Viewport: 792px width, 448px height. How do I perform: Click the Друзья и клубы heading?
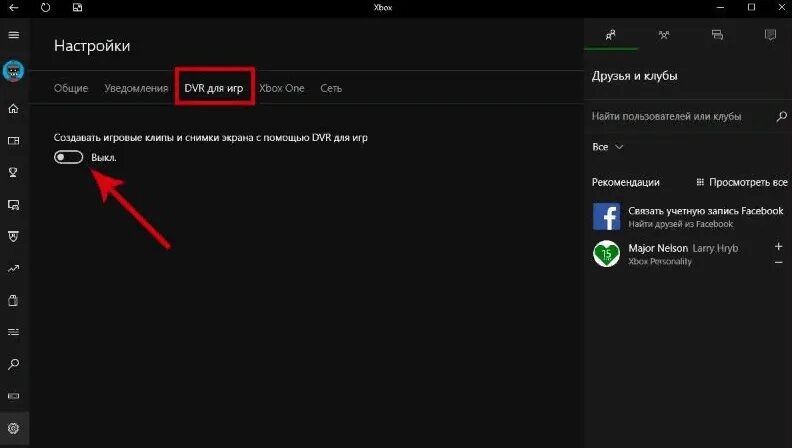point(634,76)
